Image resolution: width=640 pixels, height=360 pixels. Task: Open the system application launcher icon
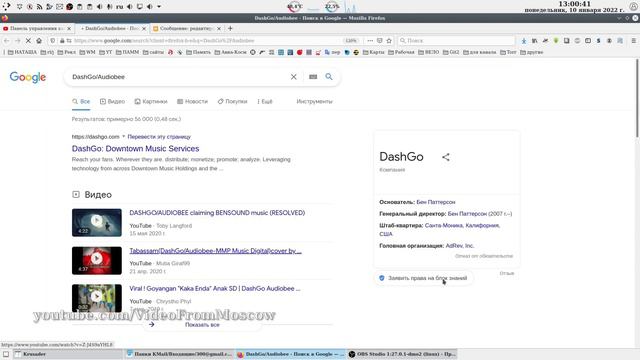pos(6,7)
